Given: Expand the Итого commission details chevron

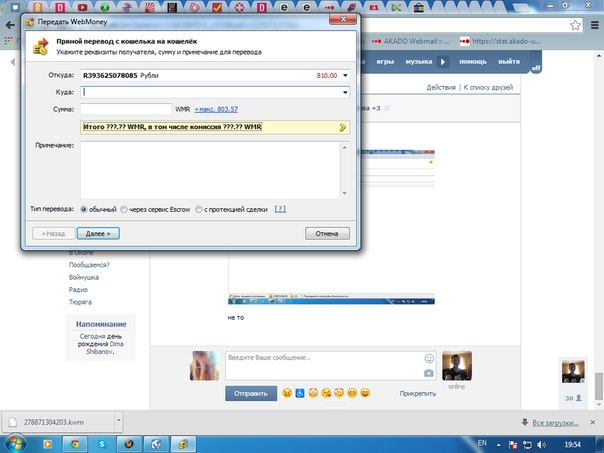Looking at the screenshot, I should [342, 128].
